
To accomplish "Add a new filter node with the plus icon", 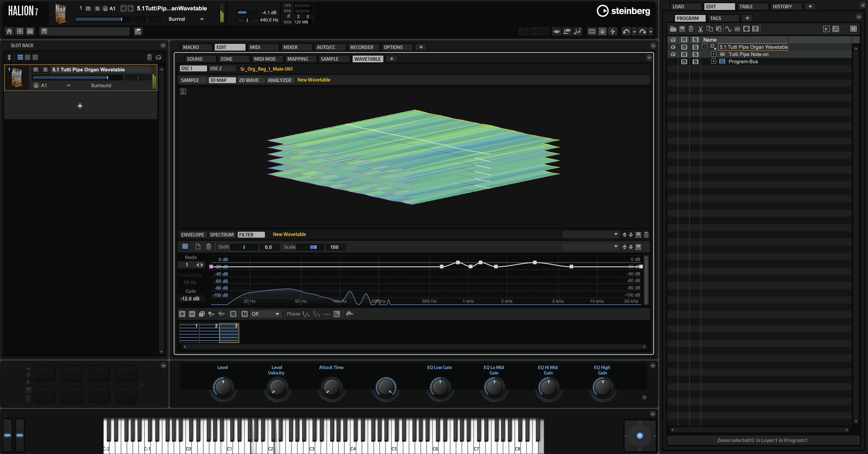I will click(182, 314).
